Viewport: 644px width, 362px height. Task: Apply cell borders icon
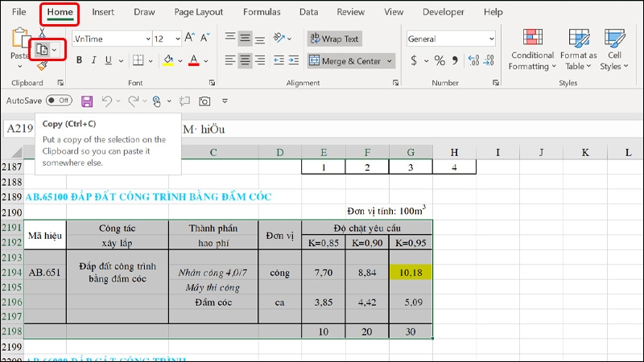click(138, 60)
